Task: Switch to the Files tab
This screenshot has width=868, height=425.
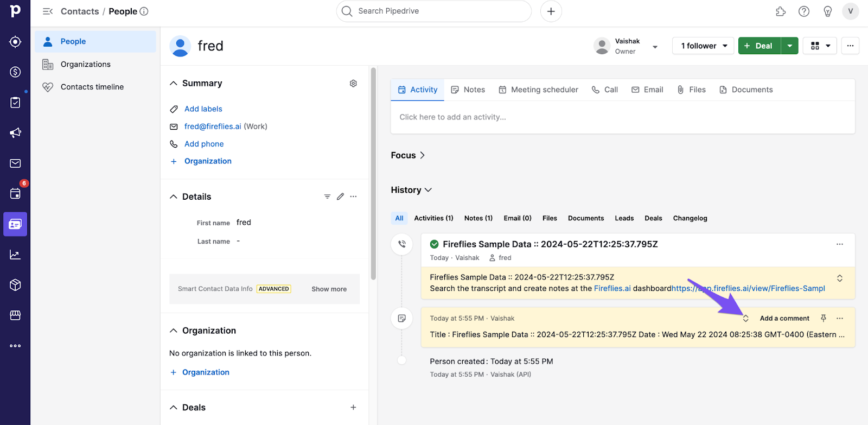Action: (692, 90)
